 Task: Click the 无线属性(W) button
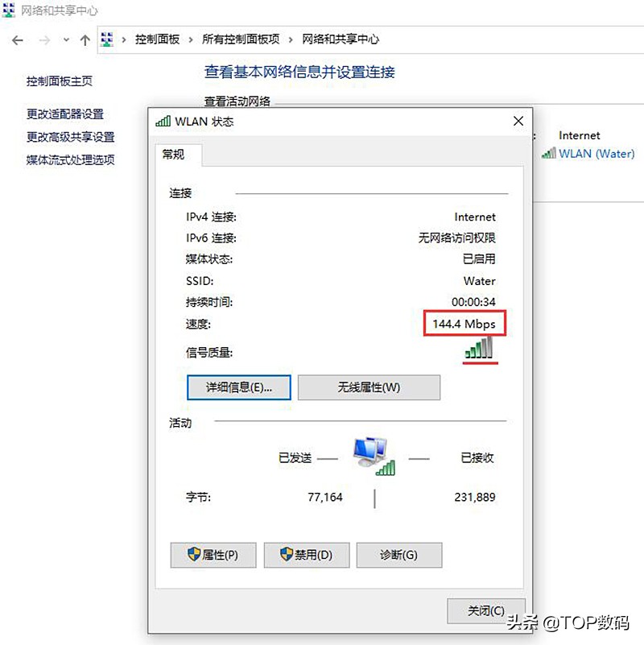pyautogui.click(x=369, y=387)
